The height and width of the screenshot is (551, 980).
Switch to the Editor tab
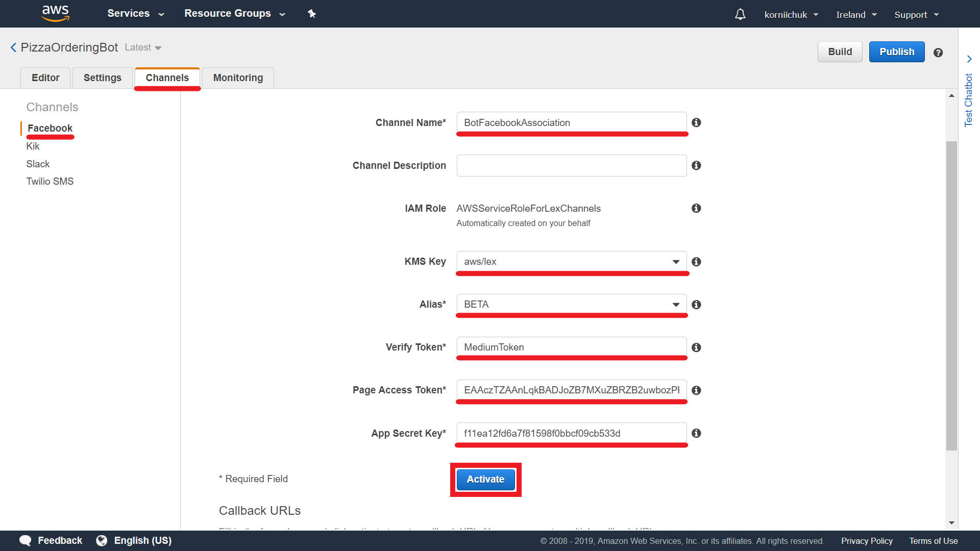click(x=45, y=78)
